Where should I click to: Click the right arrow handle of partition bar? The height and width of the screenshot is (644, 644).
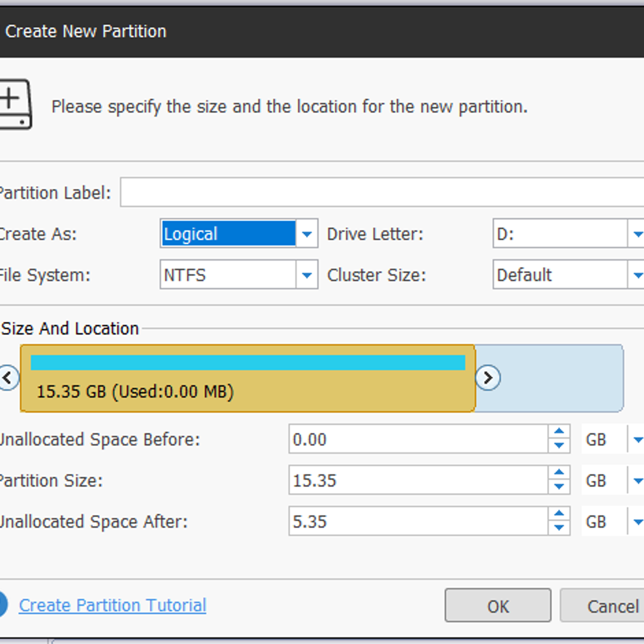point(488,378)
